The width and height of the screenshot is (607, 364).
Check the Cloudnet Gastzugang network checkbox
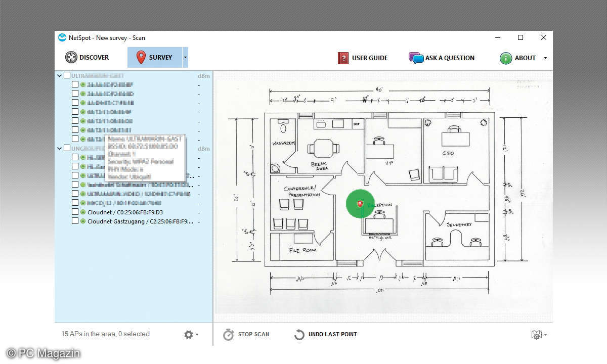click(x=75, y=221)
